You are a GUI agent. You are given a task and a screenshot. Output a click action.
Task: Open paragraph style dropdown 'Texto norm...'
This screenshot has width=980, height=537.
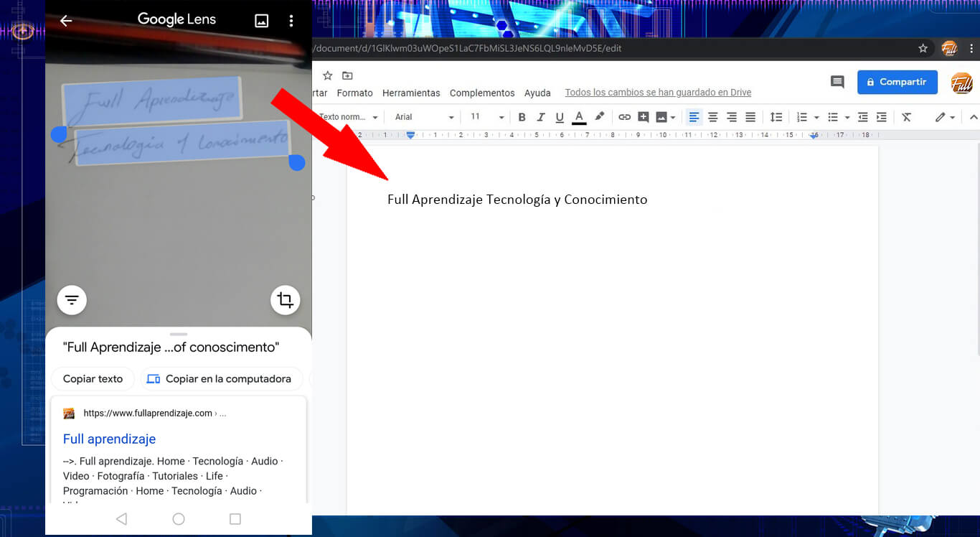tap(348, 117)
